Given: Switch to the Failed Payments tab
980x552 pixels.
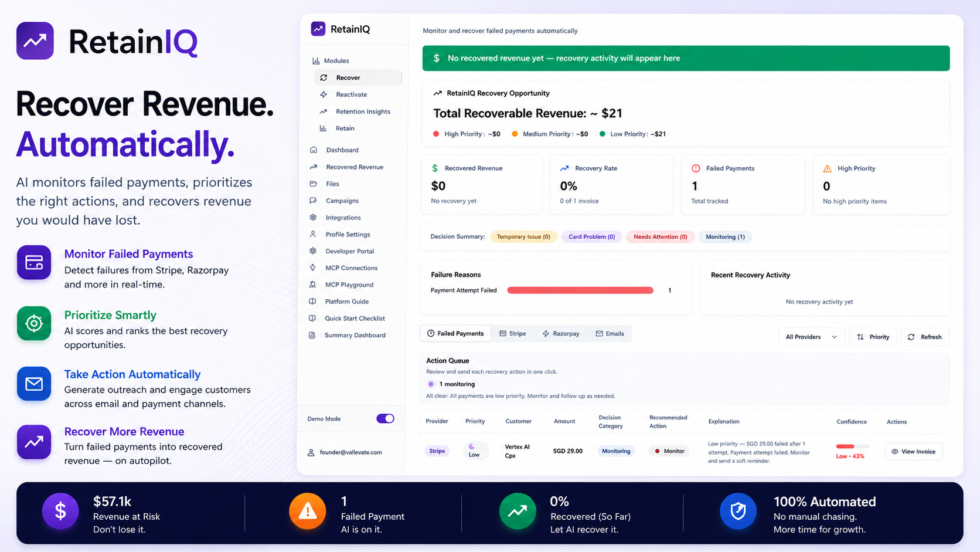Looking at the screenshot, I should 455,333.
